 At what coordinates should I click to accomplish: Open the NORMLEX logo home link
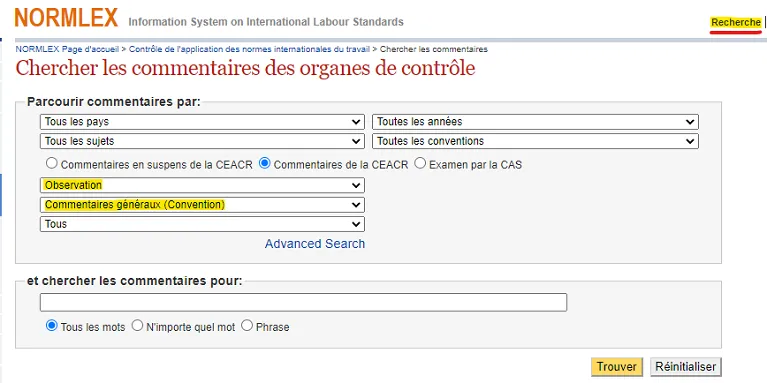point(67,18)
